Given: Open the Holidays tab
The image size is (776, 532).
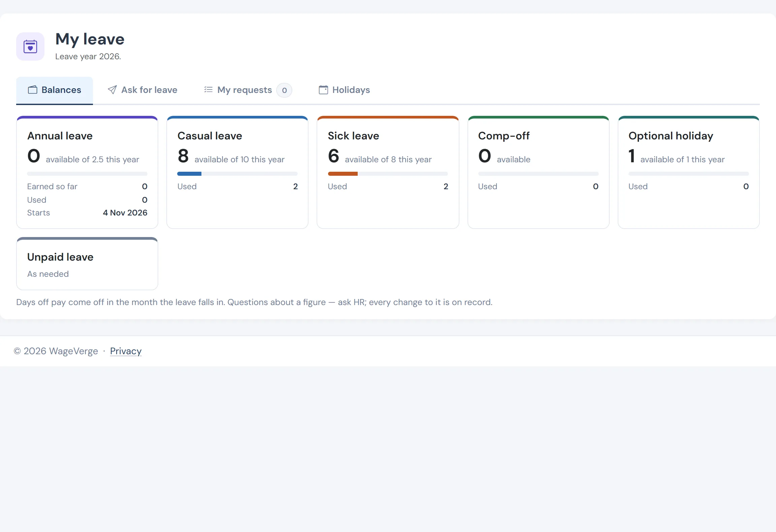Looking at the screenshot, I should click(344, 90).
